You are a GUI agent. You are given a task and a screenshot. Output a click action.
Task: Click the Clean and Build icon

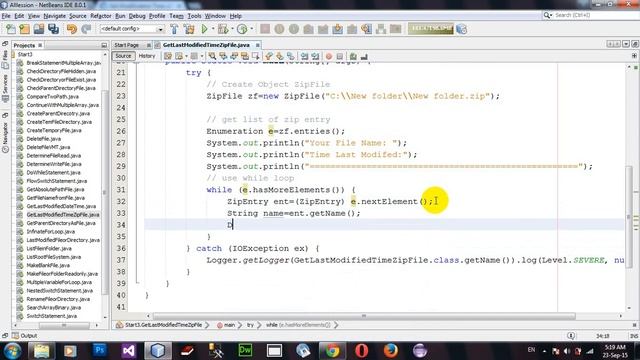[x=189, y=29]
